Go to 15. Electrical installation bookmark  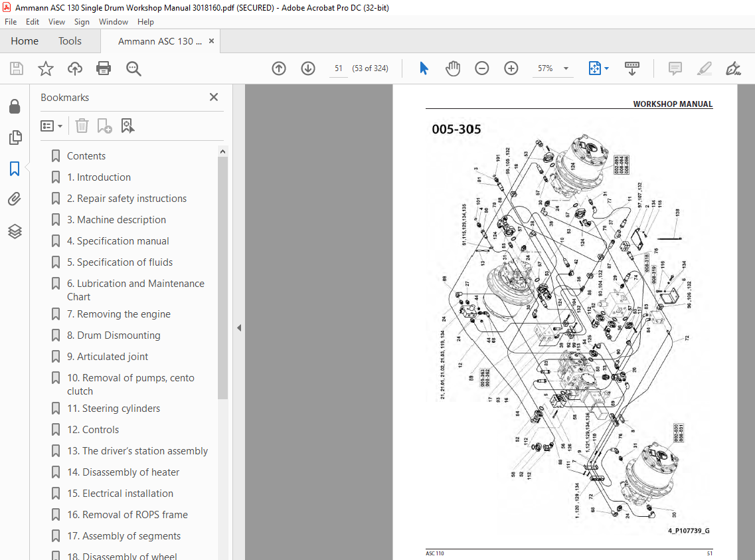pos(120,493)
